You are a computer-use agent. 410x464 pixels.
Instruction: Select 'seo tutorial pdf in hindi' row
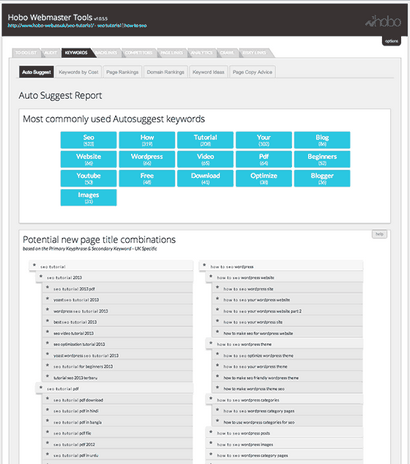[118, 411]
